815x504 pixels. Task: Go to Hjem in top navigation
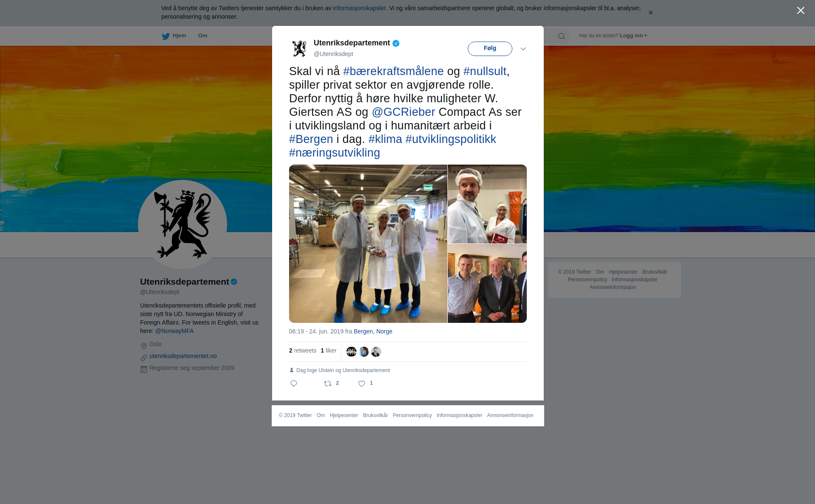179,36
